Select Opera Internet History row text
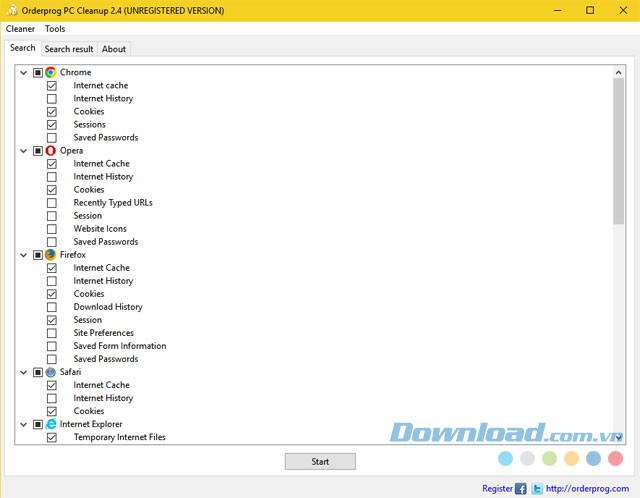The width and height of the screenshot is (640, 498). [x=103, y=177]
